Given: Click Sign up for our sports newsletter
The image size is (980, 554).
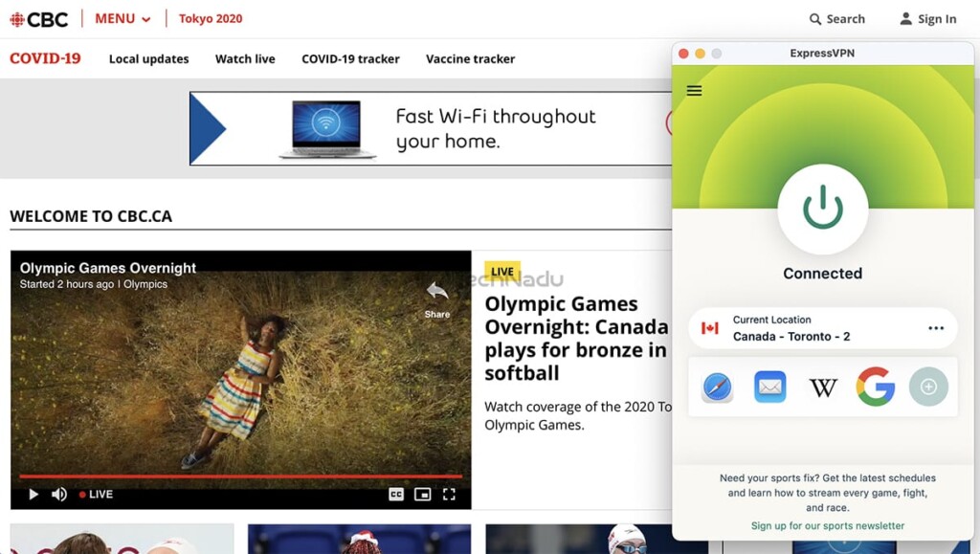Looking at the screenshot, I should pos(828,526).
